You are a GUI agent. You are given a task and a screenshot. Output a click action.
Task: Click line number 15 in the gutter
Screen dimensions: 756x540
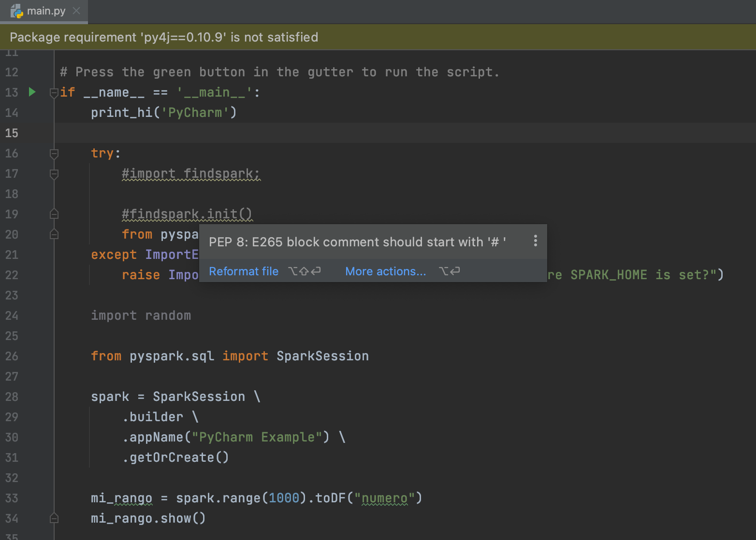(12, 133)
